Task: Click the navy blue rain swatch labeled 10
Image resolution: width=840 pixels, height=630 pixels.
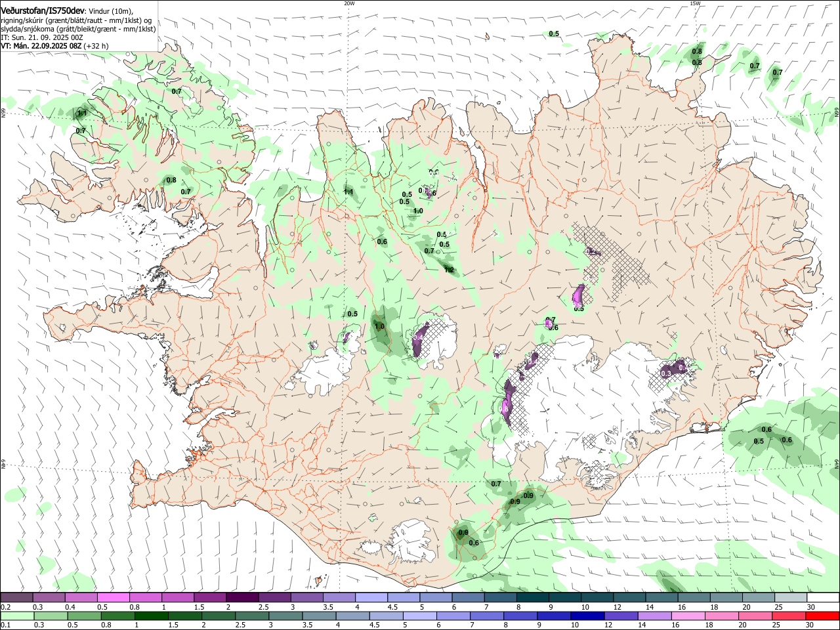Action: click(x=587, y=616)
